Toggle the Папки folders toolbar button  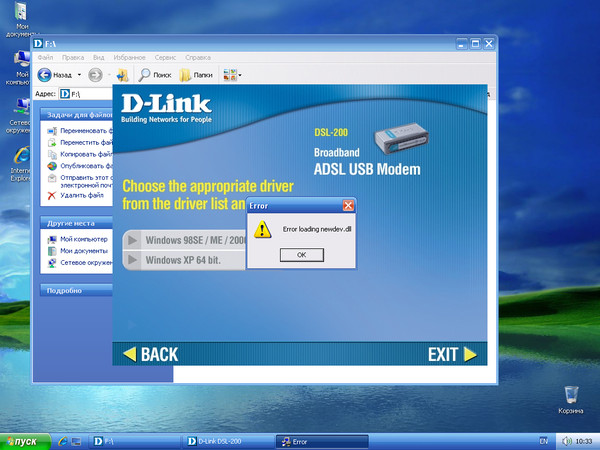[196, 75]
